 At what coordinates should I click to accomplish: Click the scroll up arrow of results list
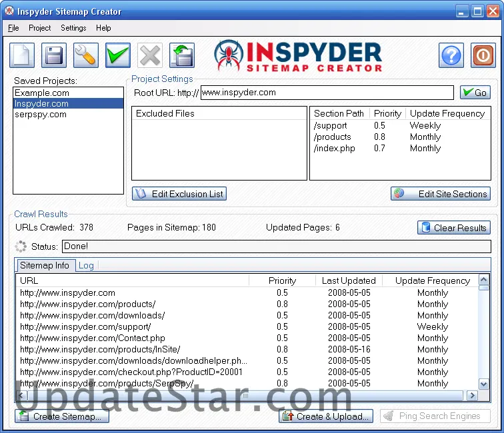point(484,280)
